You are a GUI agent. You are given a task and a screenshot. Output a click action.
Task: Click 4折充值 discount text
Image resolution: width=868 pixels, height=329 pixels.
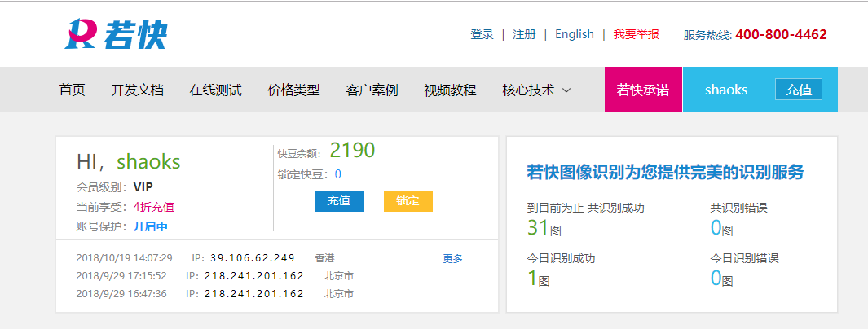(x=154, y=207)
